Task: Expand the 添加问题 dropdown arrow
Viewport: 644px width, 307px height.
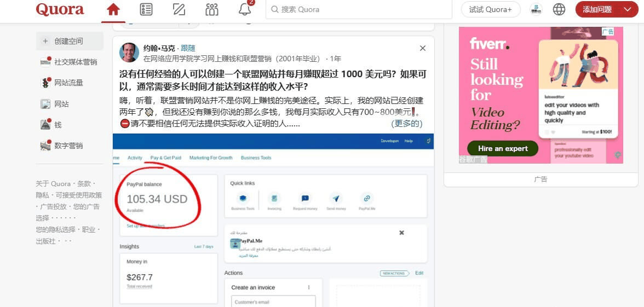Action: coord(628,9)
